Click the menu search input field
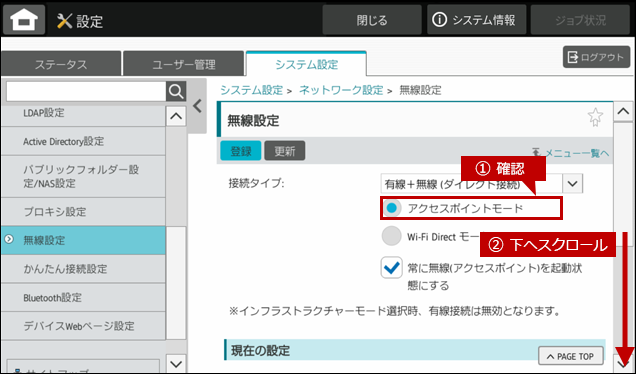The width and height of the screenshot is (636, 374). pyautogui.click(x=86, y=92)
